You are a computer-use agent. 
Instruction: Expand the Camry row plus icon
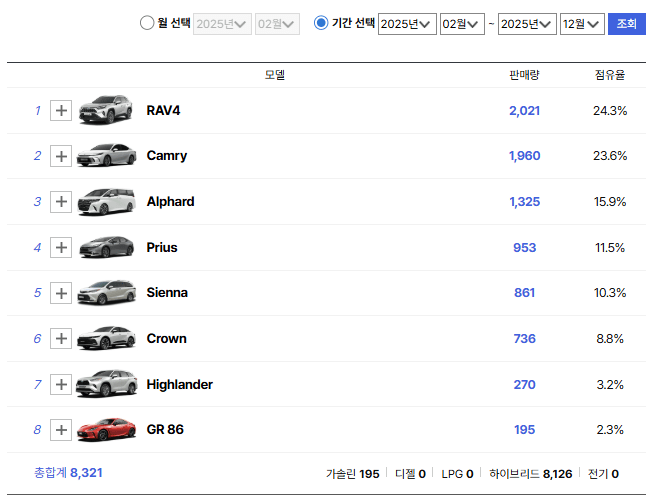[61, 156]
